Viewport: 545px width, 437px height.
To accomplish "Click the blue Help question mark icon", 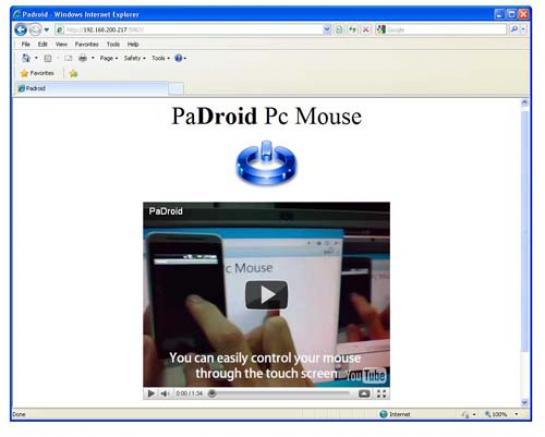I will (178, 58).
